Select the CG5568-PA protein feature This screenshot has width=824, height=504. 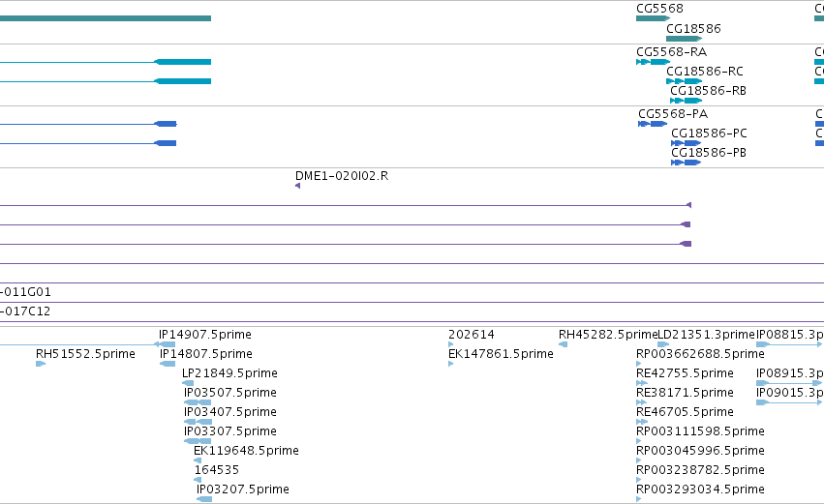click(x=653, y=124)
